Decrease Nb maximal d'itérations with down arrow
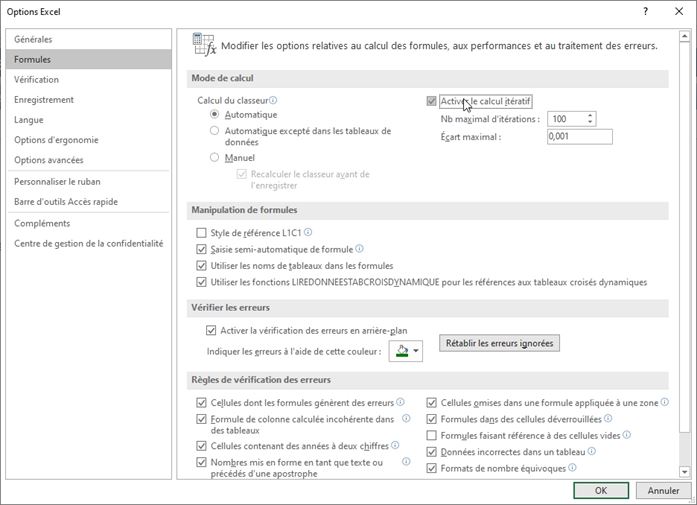The height and width of the screenshot is (505, 697). pos(590,122)
